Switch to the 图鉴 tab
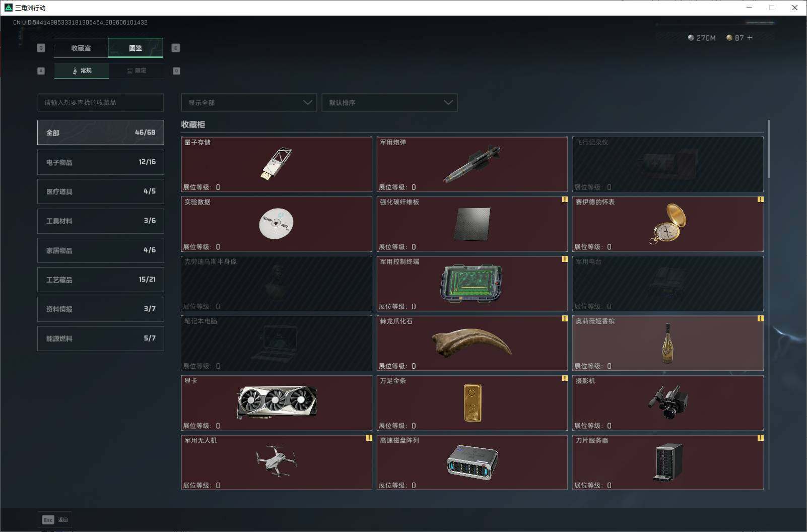Viewport: 807px width, 532px height. click(x=136, y=48)
